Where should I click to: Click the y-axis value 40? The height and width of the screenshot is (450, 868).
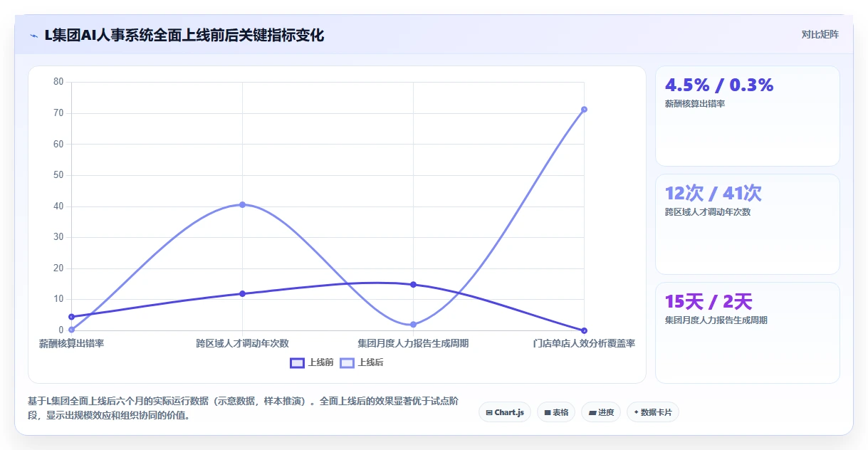click(x=58, y=206)
